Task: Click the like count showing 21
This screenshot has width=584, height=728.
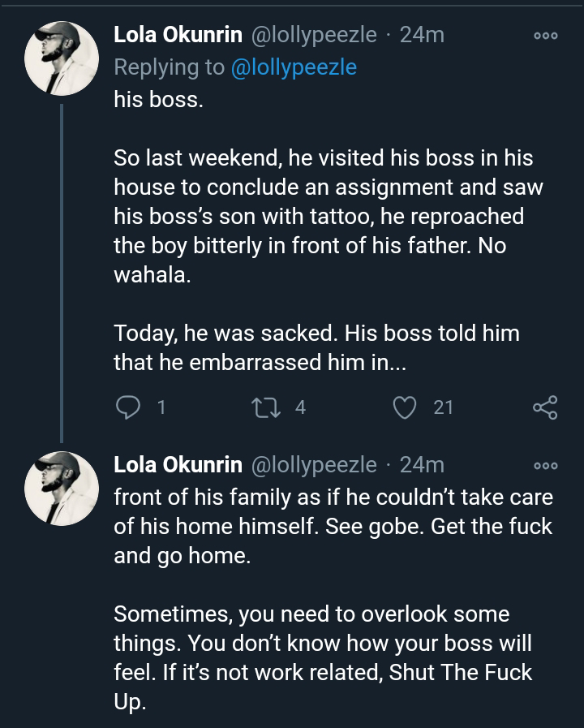Action: [443, 407]
